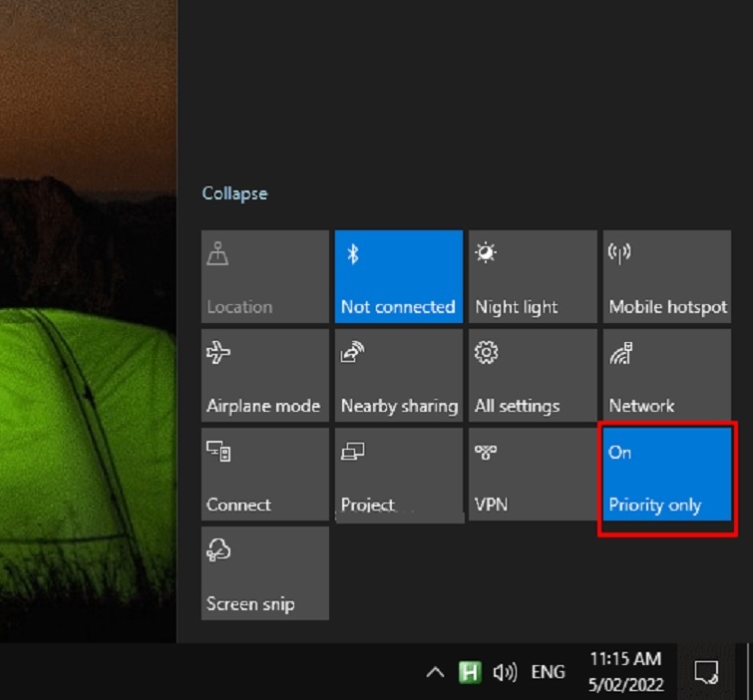This screenshot has height=700, width=753.
Task: Show hidden system tray icons
Action: pos(434,673)
